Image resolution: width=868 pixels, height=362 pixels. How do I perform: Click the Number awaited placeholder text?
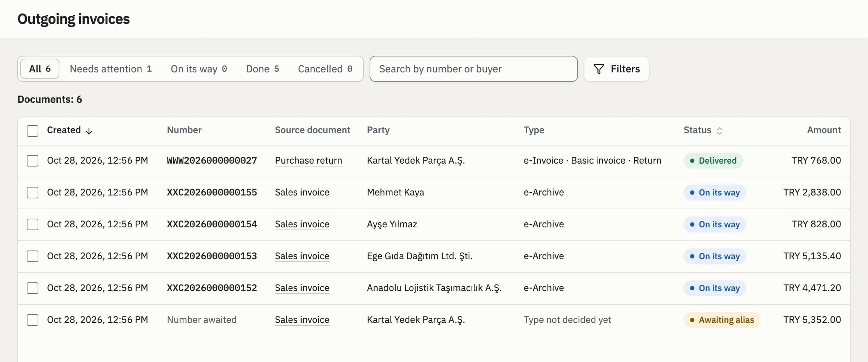(x=202, y=320)
